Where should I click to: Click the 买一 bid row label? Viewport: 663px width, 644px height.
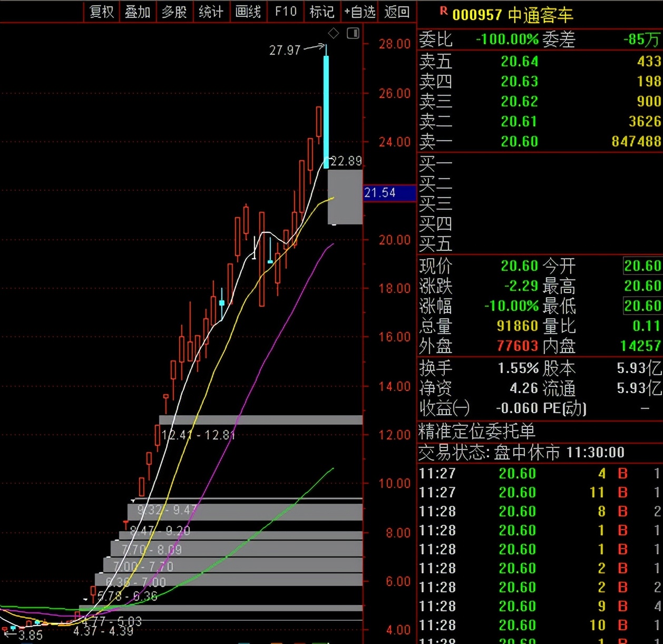coord(435,164)
